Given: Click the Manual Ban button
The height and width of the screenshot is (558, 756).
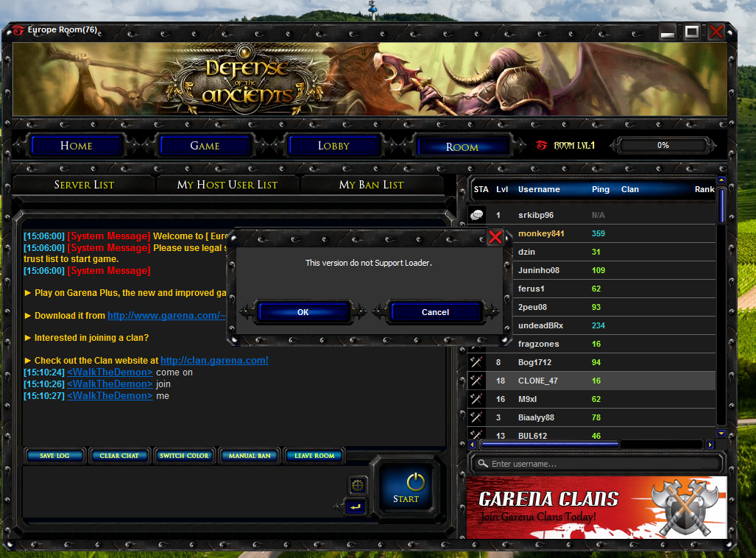Looking at the screenshot, I should [250, 455].
